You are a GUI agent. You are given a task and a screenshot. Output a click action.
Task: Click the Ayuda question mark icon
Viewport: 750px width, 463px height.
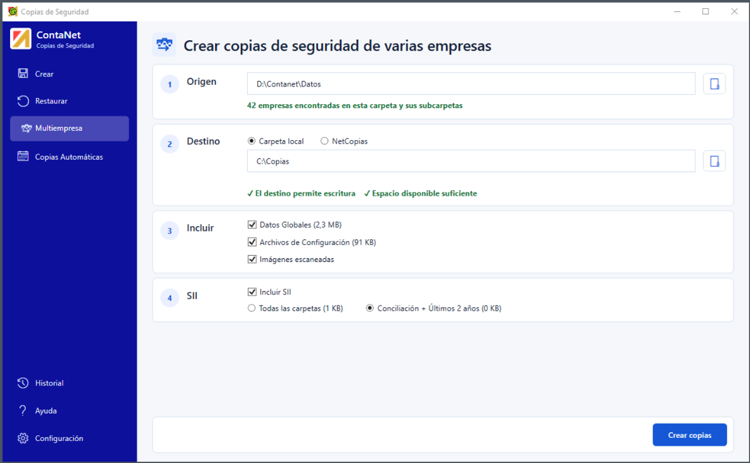tap(22, 410)
